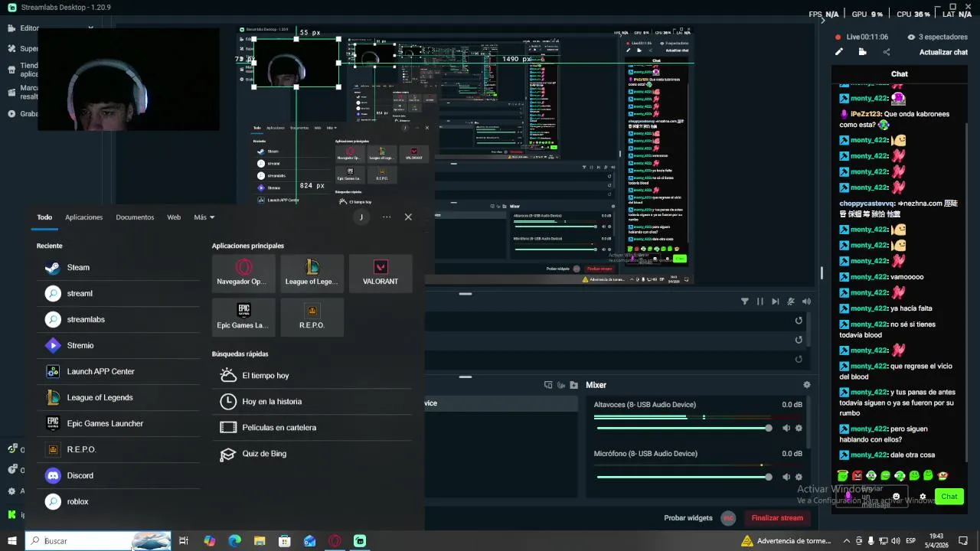
Task: Show hidden system tray icons
Action: click(x=846, y=541)
